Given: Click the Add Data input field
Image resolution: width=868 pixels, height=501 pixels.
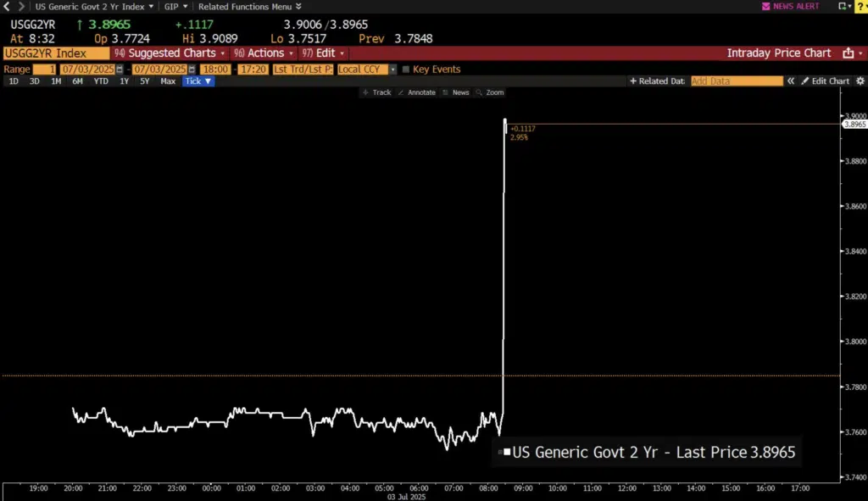Looking at the screenshot, I should pyautogui.click(x=736, y=81).
